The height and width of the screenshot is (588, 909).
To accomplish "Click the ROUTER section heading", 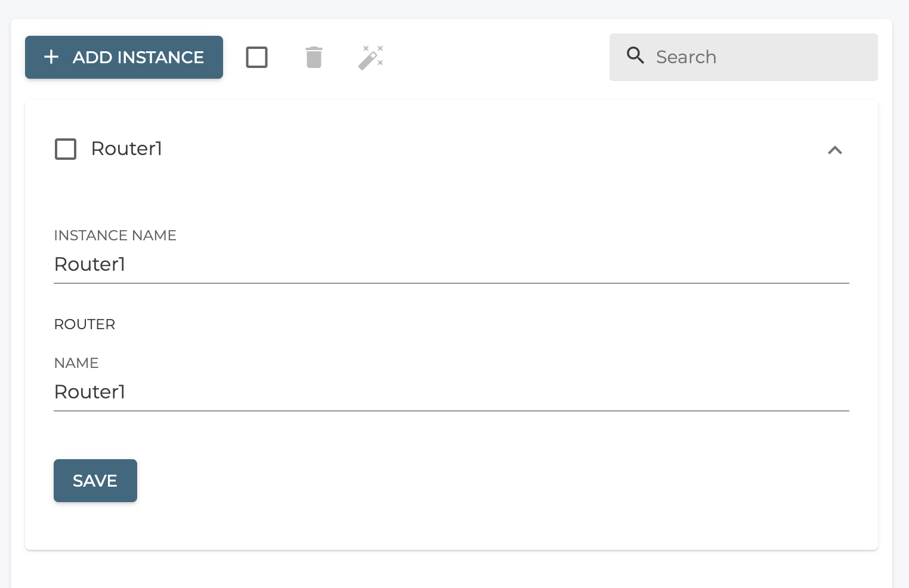I will point(85,324).
